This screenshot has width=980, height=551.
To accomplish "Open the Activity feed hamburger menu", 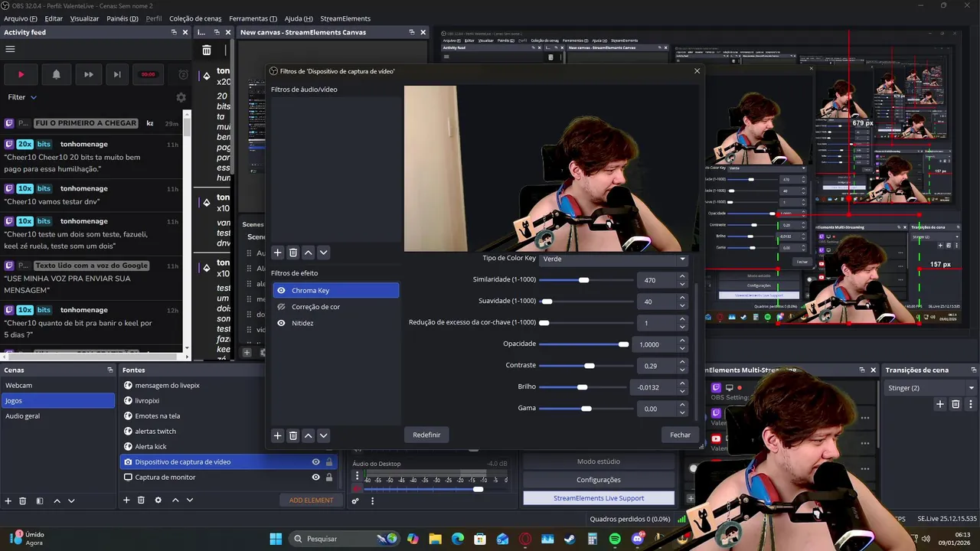I will (x=10, y=49).
